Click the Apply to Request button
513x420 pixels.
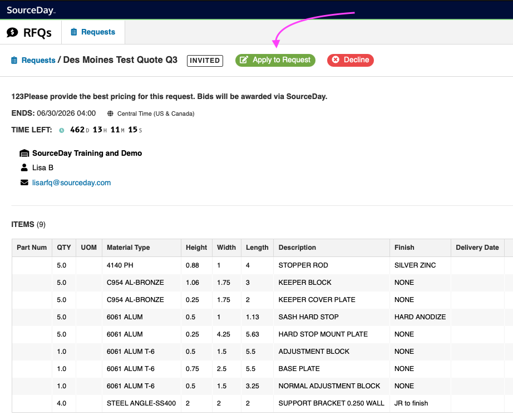click(x=275, y=60)
